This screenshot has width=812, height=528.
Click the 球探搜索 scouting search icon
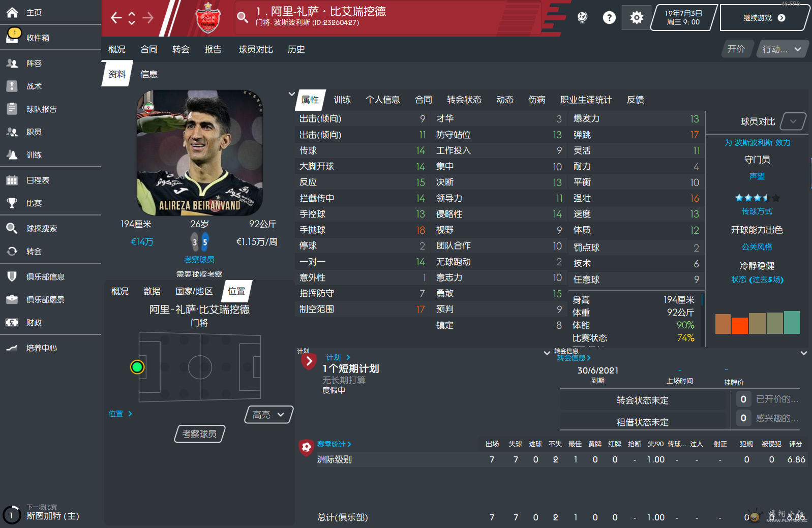[12, 228]
